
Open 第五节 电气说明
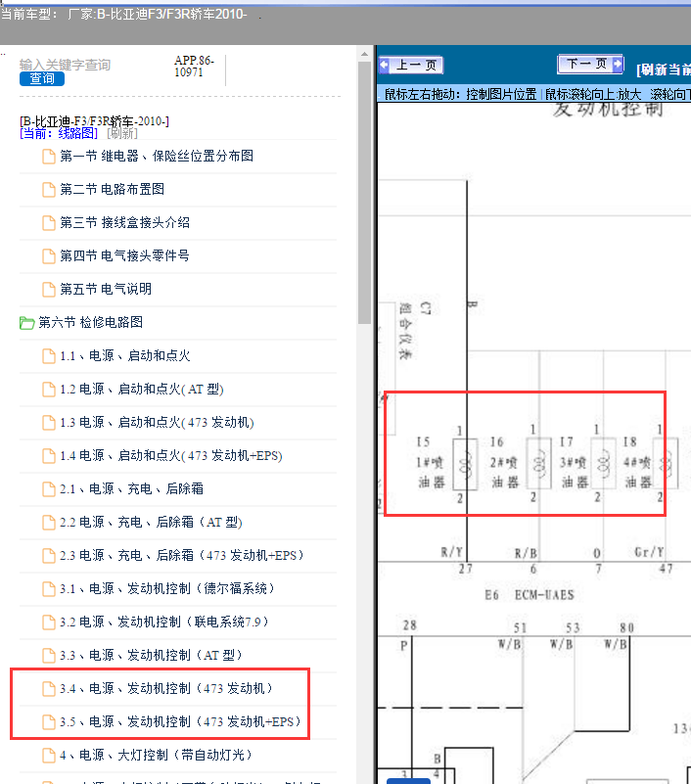tap(106, 289)
